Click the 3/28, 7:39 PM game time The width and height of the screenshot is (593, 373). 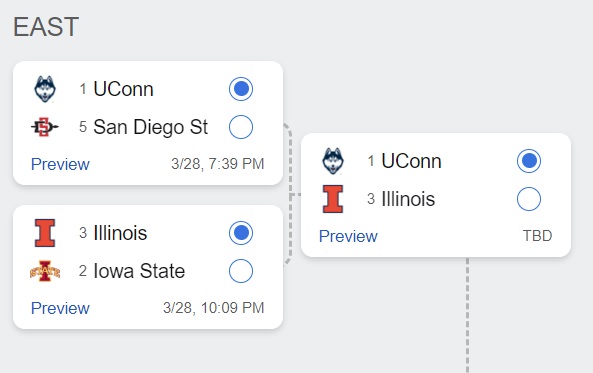[x=217, y=164]
